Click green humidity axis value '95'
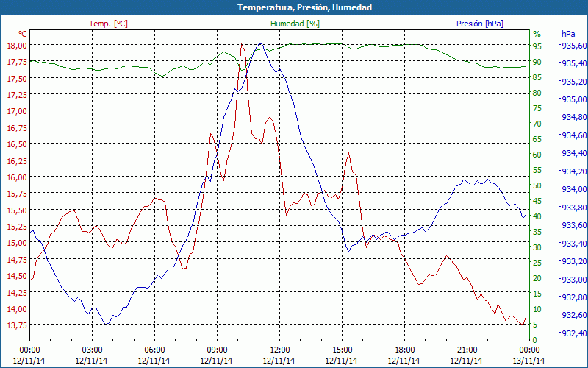The height and width of the screenshot is (368, 588). [x=537, y=46]
